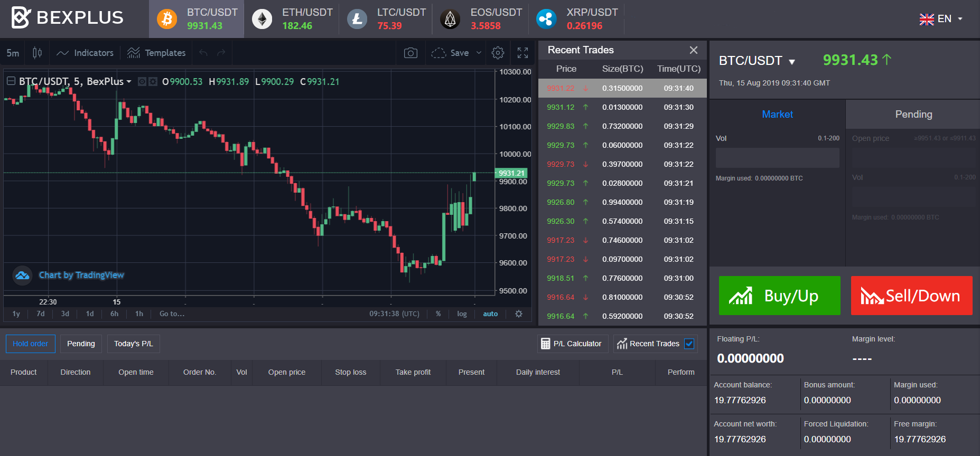Set chart range to 6h
This screenshot has height=456, width=980.
(x=114, y=313)
